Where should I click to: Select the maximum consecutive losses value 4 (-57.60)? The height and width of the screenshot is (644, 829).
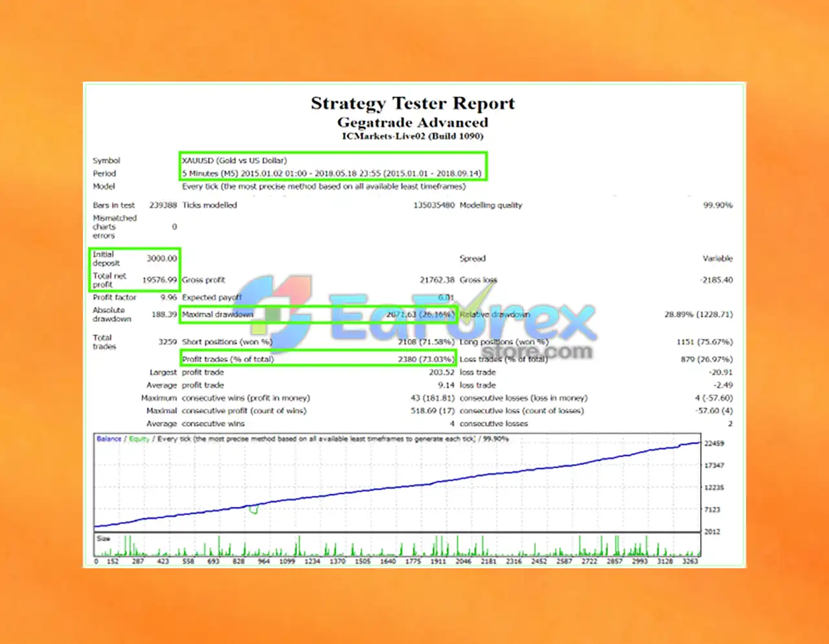[714, 398]
